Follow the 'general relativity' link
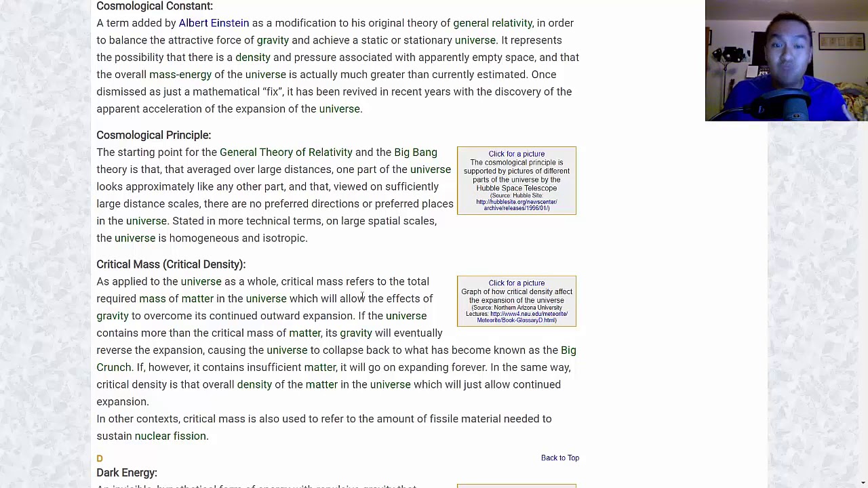868x488 pixels. click(x=493, y=23)
